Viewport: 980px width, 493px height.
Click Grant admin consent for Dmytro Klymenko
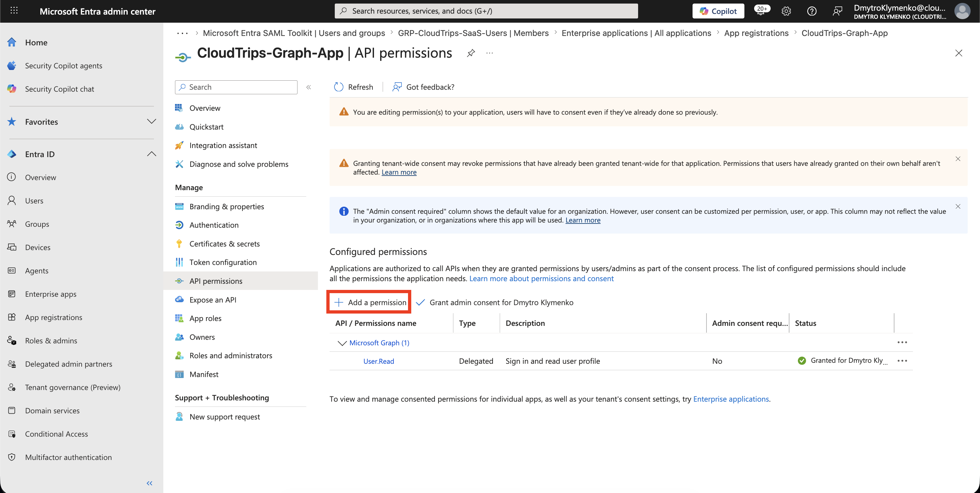[x=494, y=302]
